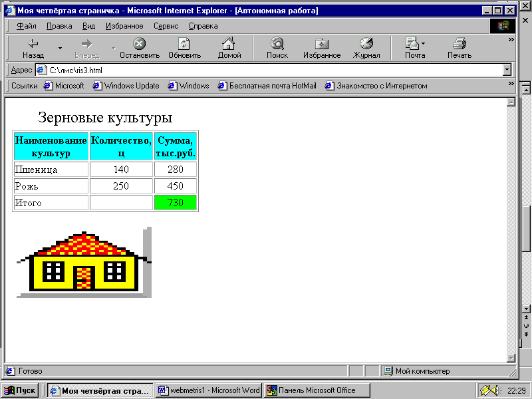Click the Пшеница table cell
Screen dimensions: 532x399
pyautogui.click(x=51, y=170)
